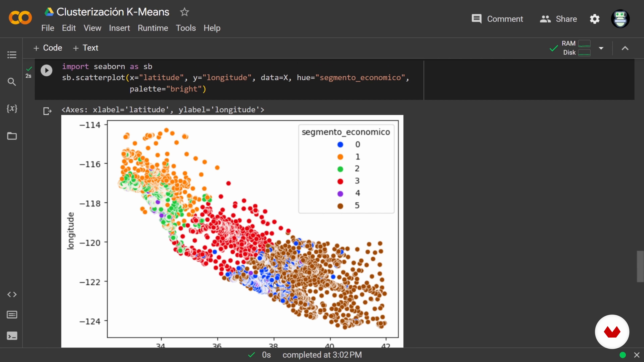Click the Axes output text line
Image resolution: width=644 pixels, height=362 pixels.
point(163,110)
